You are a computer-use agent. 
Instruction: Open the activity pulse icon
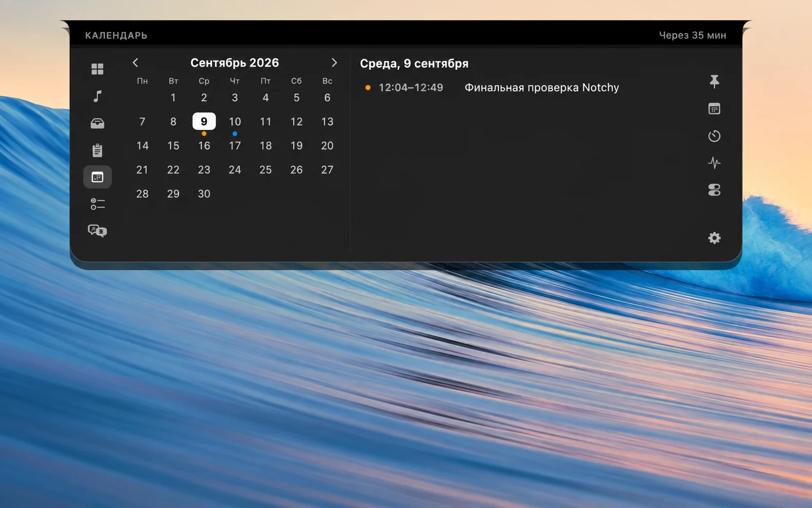coord(714,163)
